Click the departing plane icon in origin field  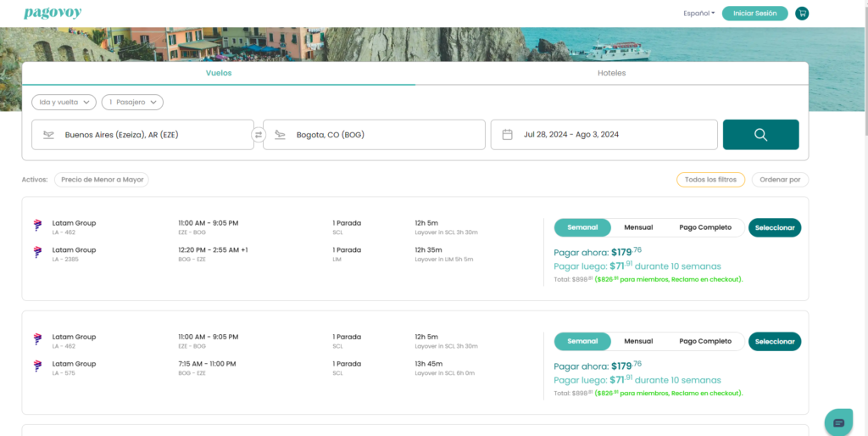pyautogui.click(x=49, y=135)
